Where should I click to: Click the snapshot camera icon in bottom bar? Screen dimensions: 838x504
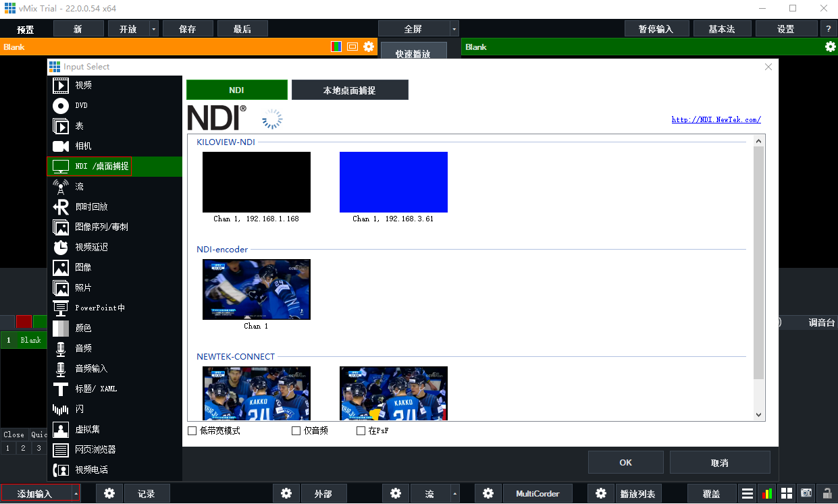(806, 493)
